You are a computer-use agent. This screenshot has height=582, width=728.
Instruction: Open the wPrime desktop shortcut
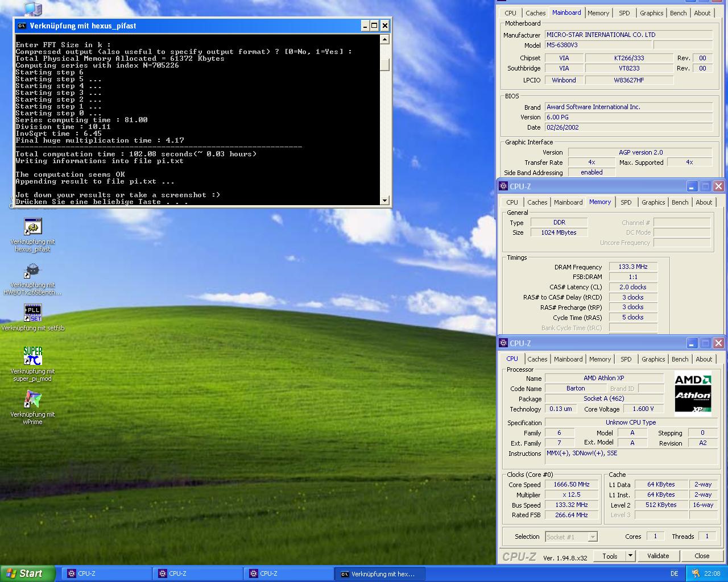click(32, 407)
